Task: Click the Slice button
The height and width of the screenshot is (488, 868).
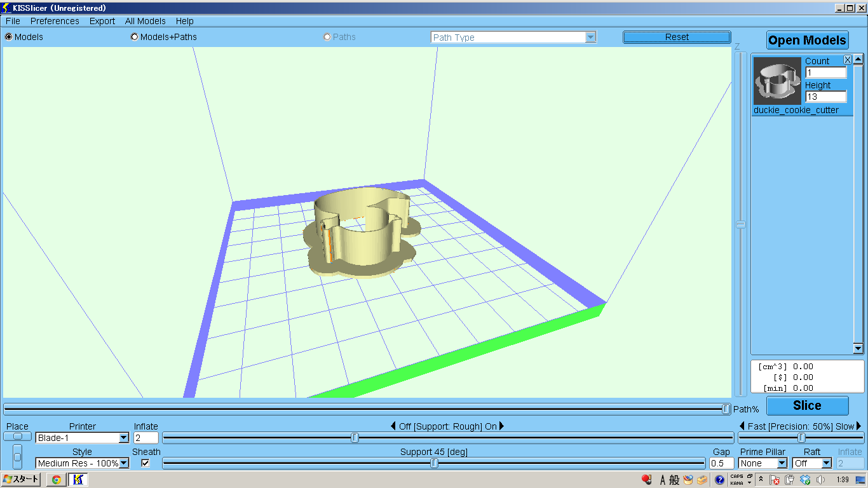Action: coord(807,405)
